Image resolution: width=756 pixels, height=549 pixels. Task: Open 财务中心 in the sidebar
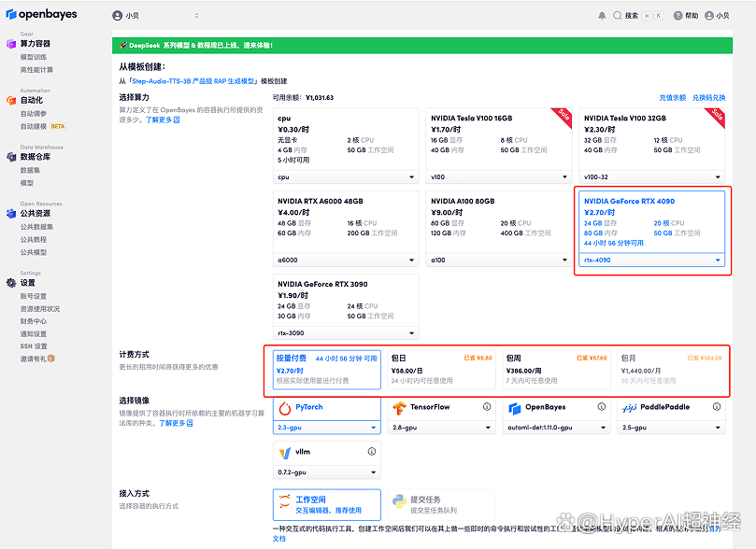[34, 321]
